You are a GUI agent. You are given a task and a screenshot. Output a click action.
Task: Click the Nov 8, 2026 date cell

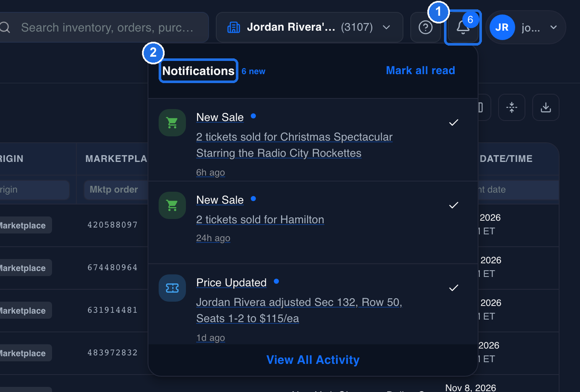[x=471, y=388]
